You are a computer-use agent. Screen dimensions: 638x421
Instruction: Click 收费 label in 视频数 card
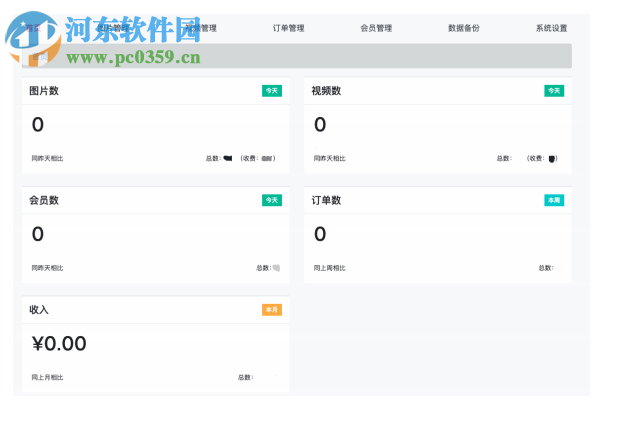tap(537, 158)
